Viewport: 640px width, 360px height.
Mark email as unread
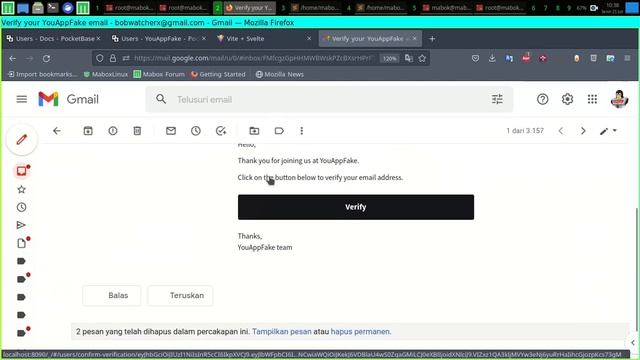click(x=171, y=131)
